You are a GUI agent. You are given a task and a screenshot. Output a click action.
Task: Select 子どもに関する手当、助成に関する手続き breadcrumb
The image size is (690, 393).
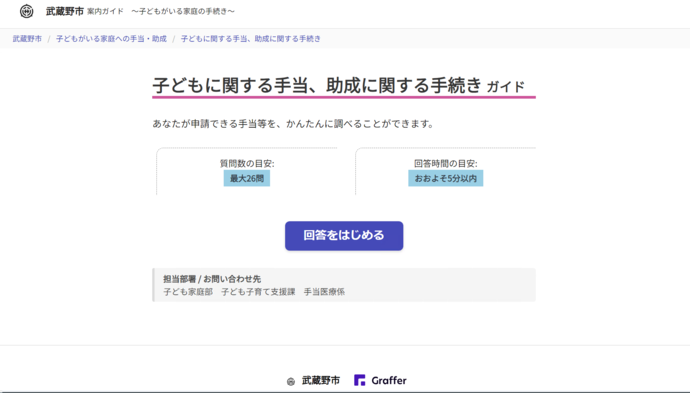point(251,39)
